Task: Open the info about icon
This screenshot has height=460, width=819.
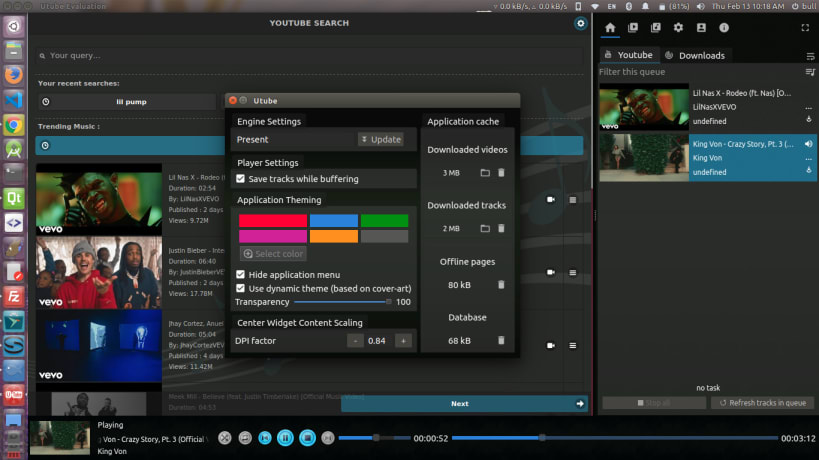Action: point(724,28)
